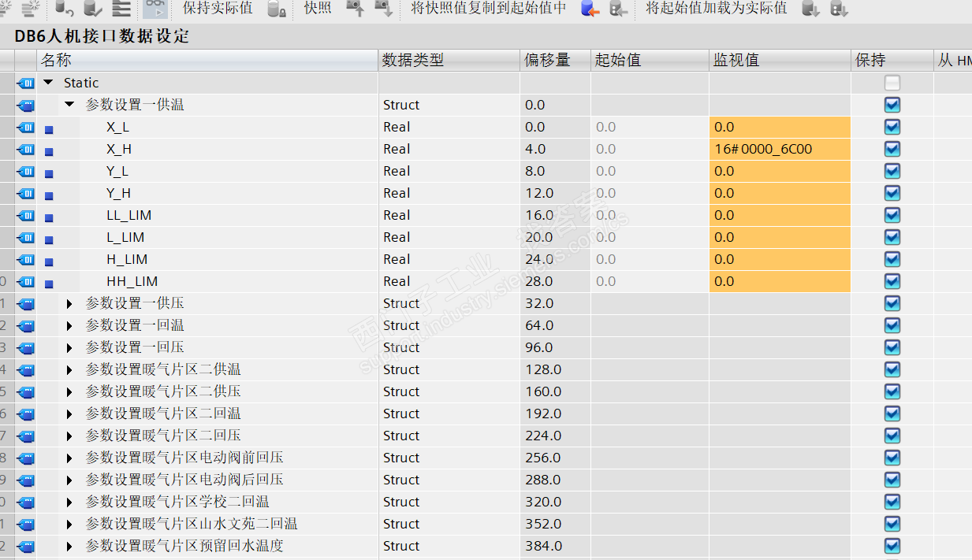Expand the 参数设置一回温 struct

tap(69, 325)
